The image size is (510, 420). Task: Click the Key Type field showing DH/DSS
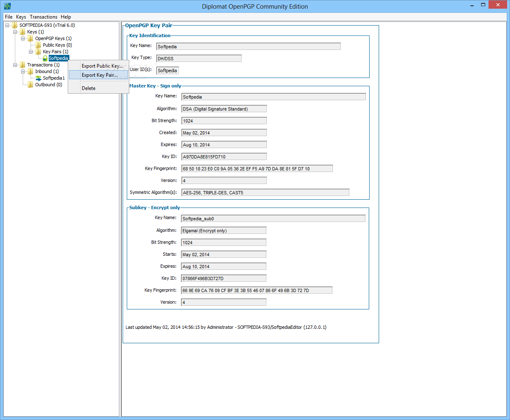[199, 59]
